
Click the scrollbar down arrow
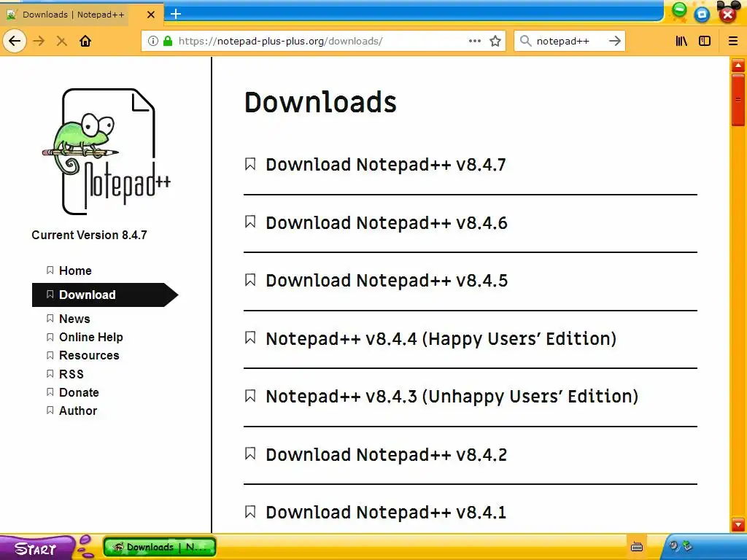738,525
